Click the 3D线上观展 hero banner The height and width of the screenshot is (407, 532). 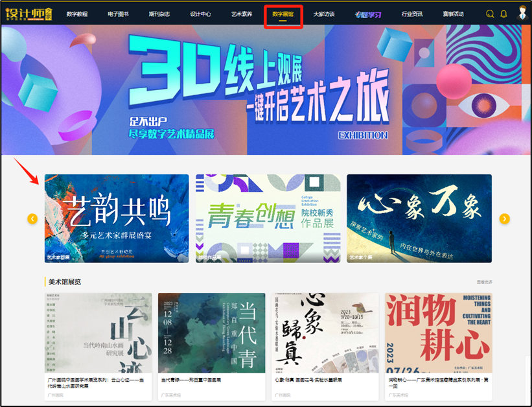[x=266, y=89]
